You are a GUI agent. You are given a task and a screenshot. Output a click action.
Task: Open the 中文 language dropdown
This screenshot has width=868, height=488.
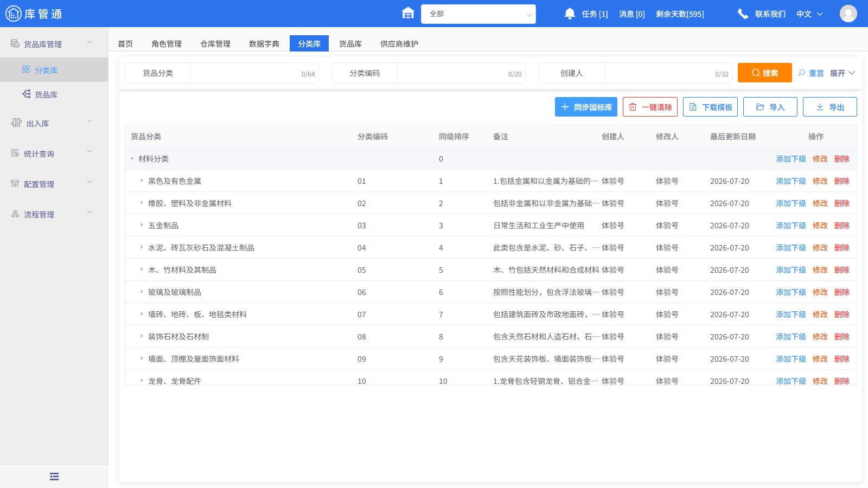pos(809,14)
